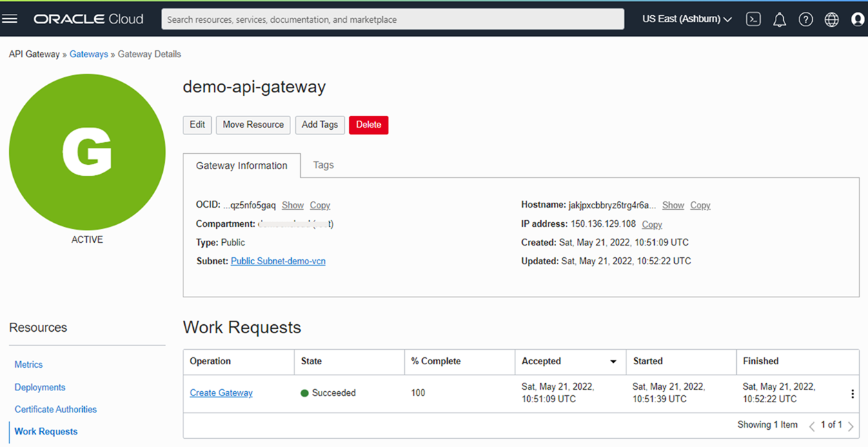Click the % Complete column header
Viewport: 868px width, 447px height.
click(x=460, y=361)
